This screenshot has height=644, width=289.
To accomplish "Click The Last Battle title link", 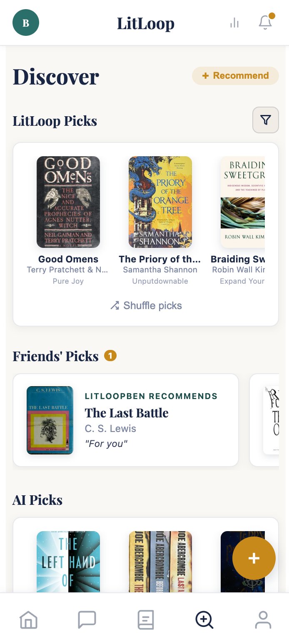I will (127, 413).
